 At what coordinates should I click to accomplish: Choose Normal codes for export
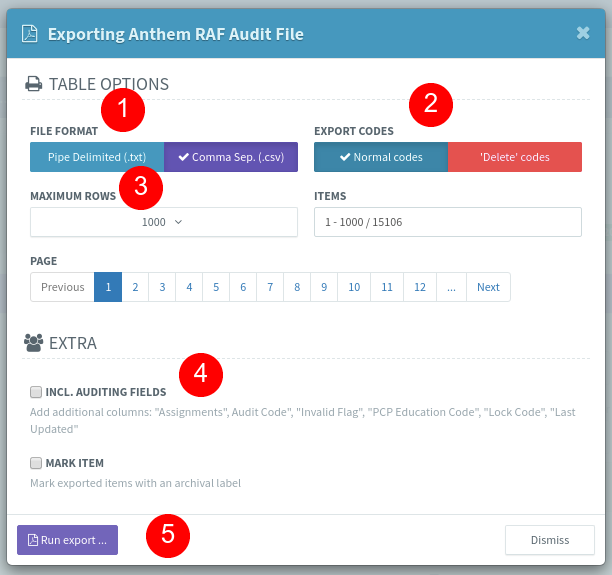[x=381, y=157]
